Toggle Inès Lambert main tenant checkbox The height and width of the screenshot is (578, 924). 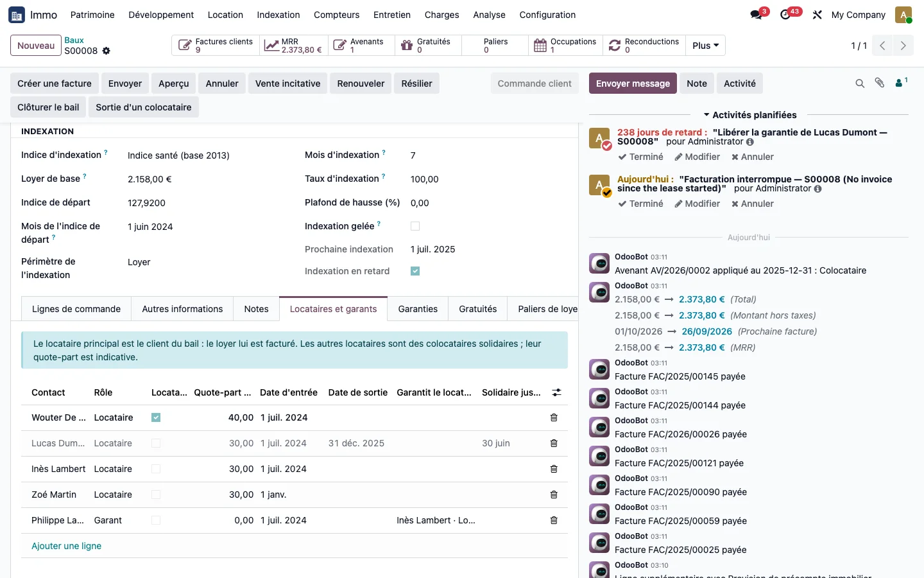coord(156,469)
